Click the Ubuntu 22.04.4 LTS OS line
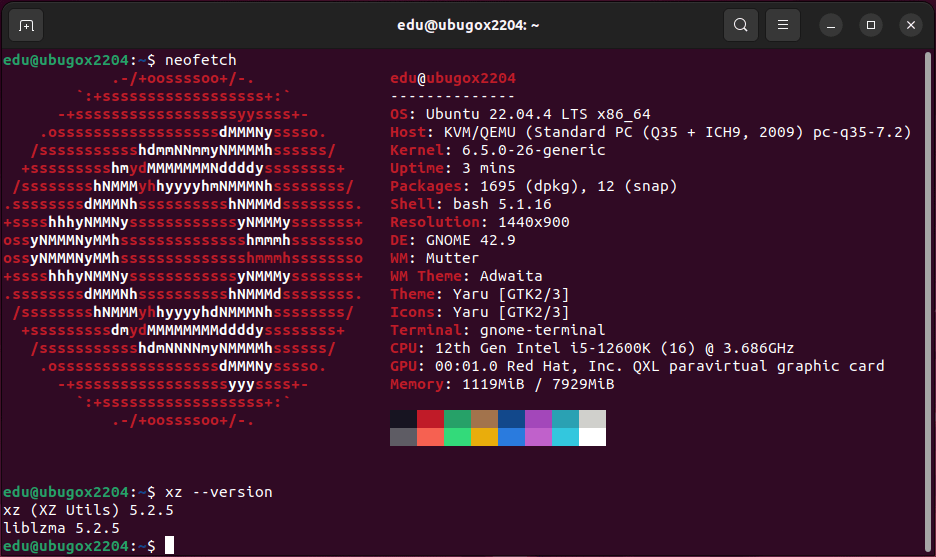The height and width of the screenshot is (557, 936). 520,114
